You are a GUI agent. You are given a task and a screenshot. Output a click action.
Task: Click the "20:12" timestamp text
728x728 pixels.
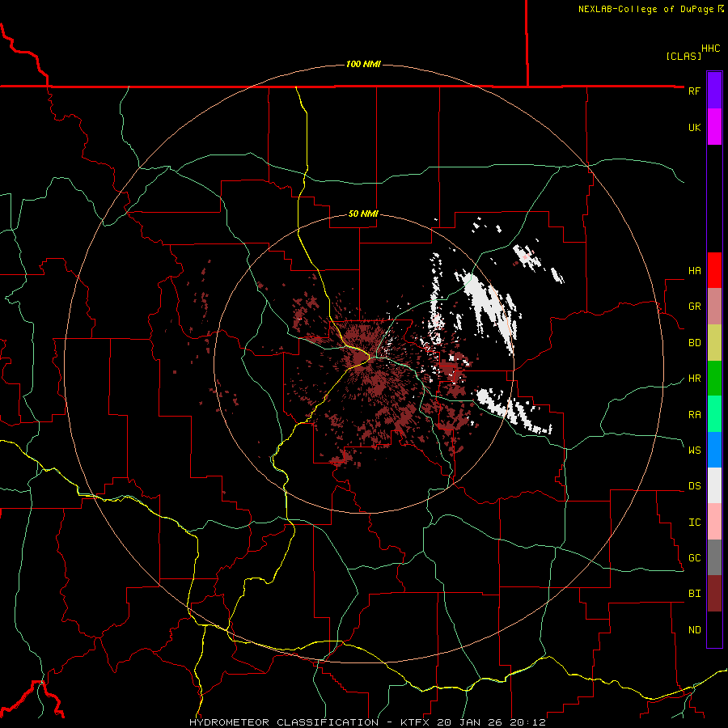point(528,722)
